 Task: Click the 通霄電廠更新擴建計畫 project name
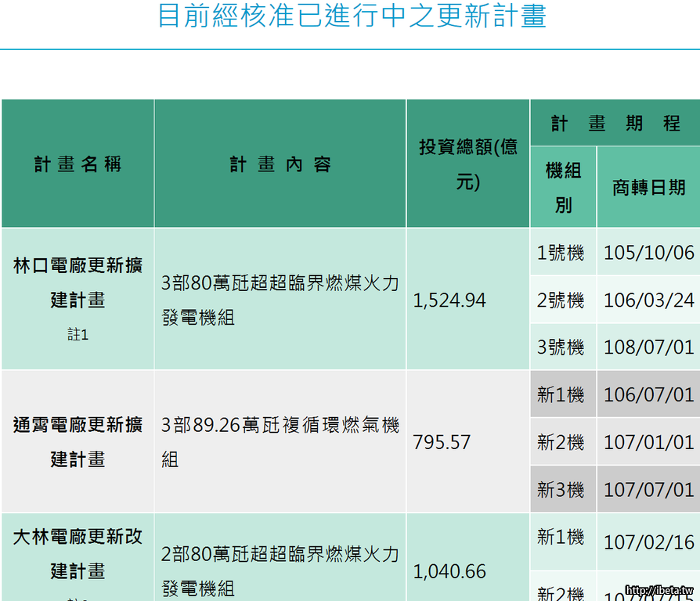coord(78,442)
